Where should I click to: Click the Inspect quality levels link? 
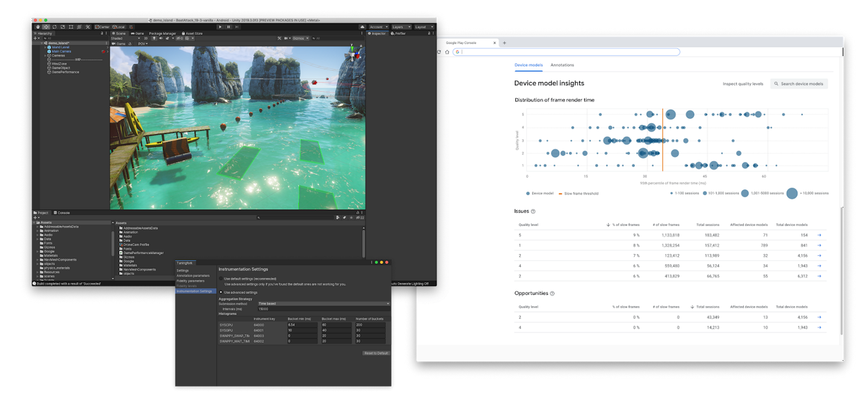pos(743,84)
